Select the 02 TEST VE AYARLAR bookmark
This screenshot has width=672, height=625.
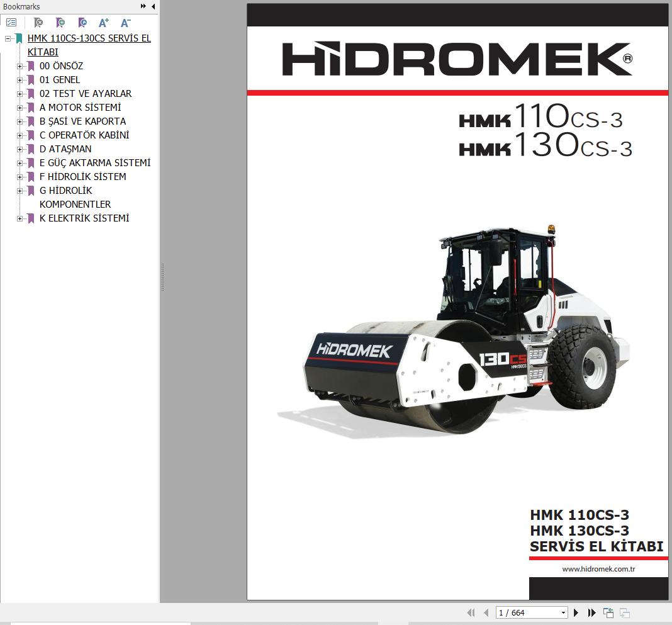coord(86,94)
